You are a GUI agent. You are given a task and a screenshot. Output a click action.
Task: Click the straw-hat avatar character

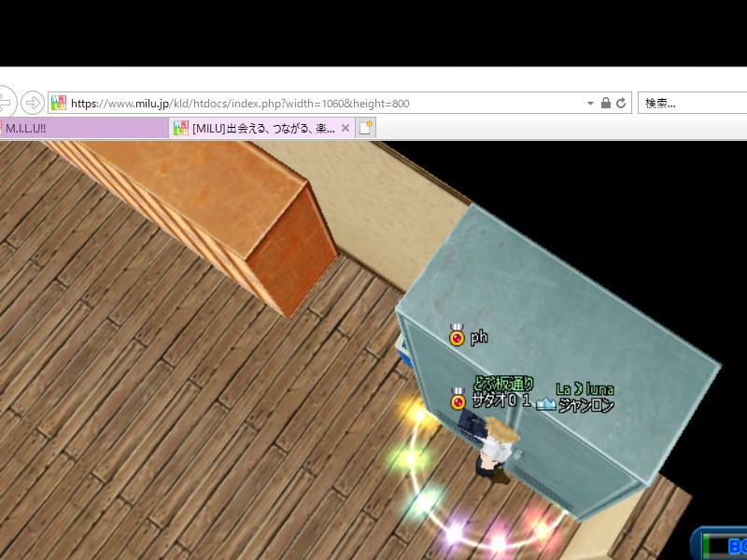pyautogui.click(x=496, y=449)
